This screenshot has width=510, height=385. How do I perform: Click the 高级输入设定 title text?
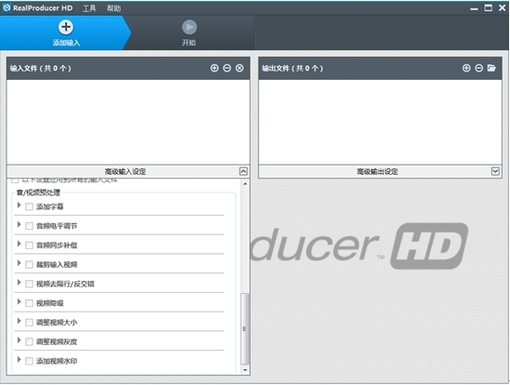pyautogui.click(x=125, y=172)
